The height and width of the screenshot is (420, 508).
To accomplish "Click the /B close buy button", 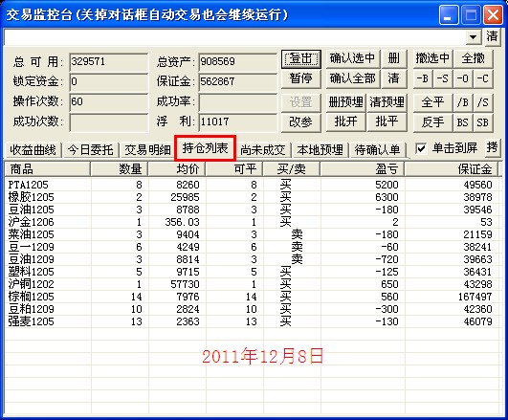I will pyautogui.click(x=463, y=102).
